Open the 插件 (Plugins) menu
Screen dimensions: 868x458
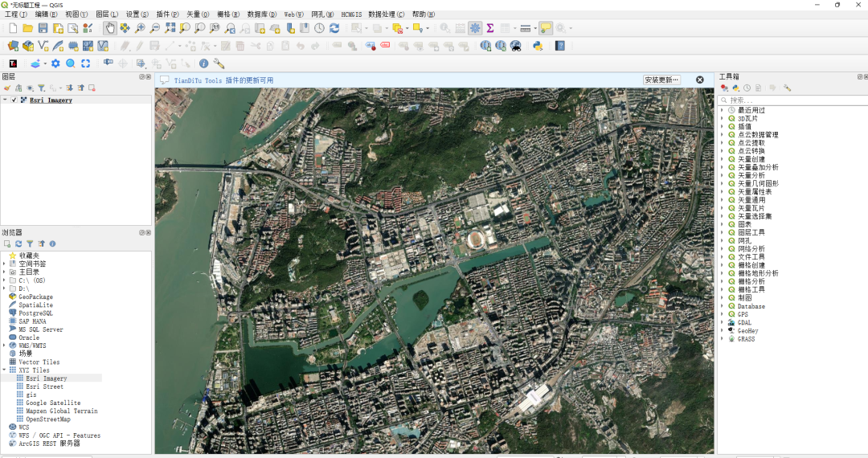click(x=167, y=14)
